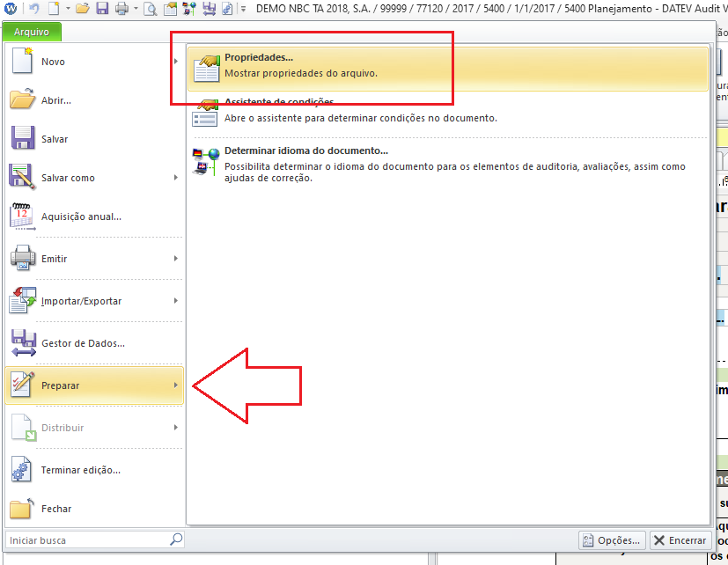
Task: Click the import/export icon beside Importar/Exportar
Action: point(22,300)
